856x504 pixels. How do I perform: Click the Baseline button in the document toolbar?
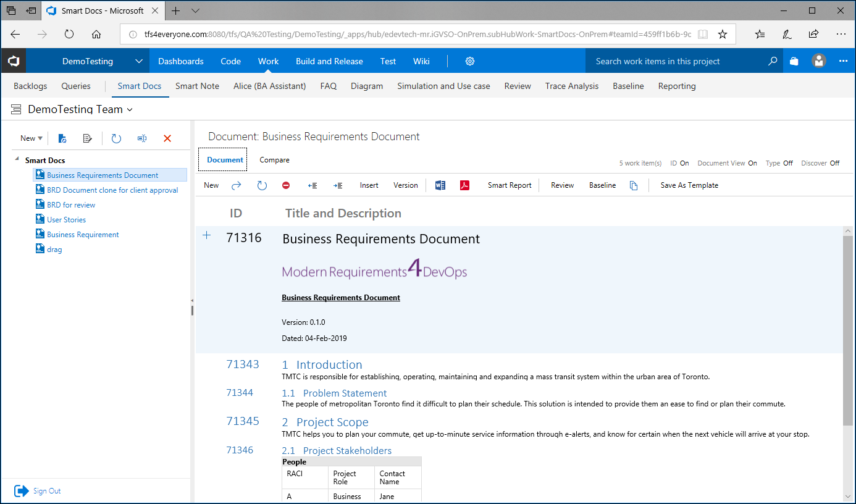(x=602, y=185)
